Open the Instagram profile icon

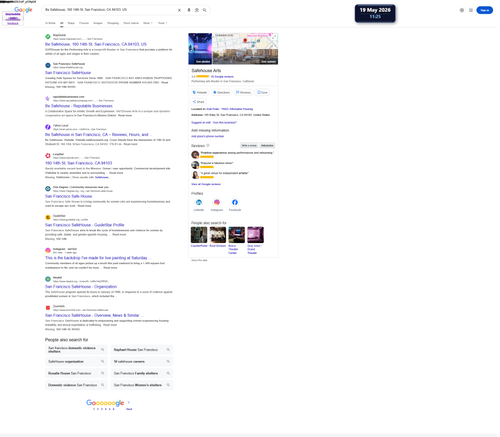tap(217, 202)
